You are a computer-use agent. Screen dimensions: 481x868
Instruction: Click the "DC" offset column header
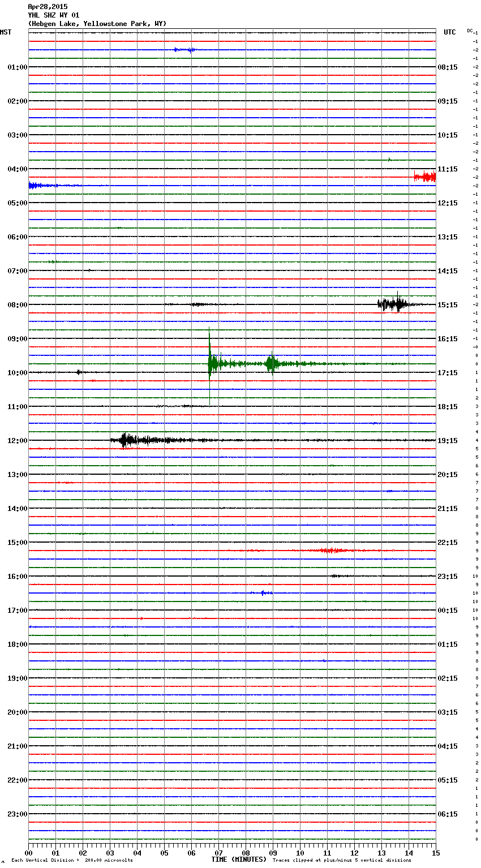pyautogui.click(x=470, y=31)
